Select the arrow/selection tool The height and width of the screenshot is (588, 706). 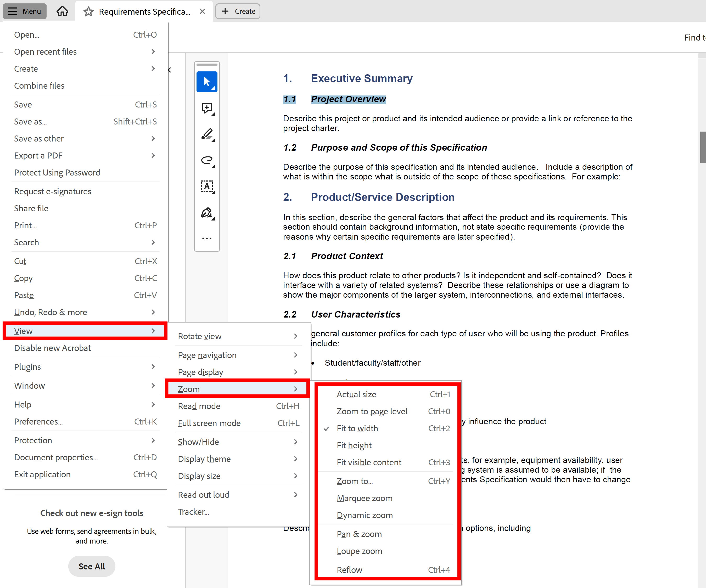[207, 81]
